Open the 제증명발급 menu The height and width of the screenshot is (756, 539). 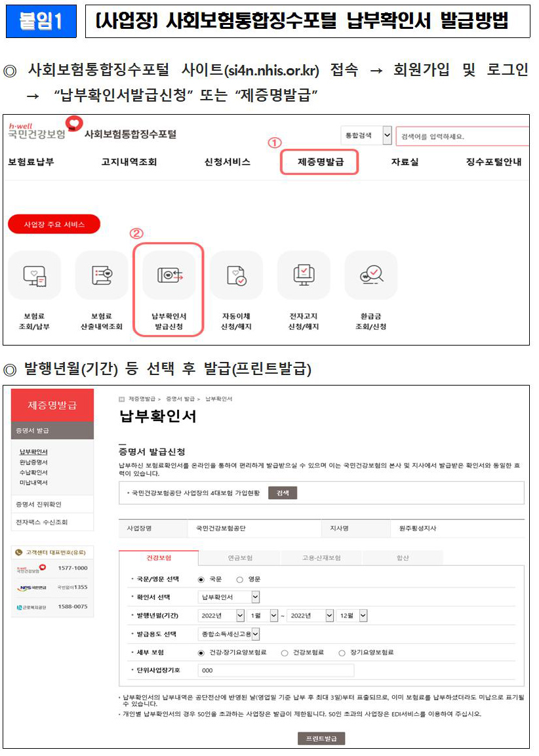tap(319, 162)
